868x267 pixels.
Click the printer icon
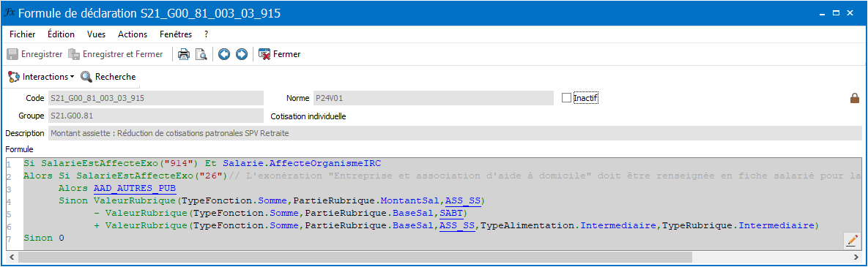point(184,54)
